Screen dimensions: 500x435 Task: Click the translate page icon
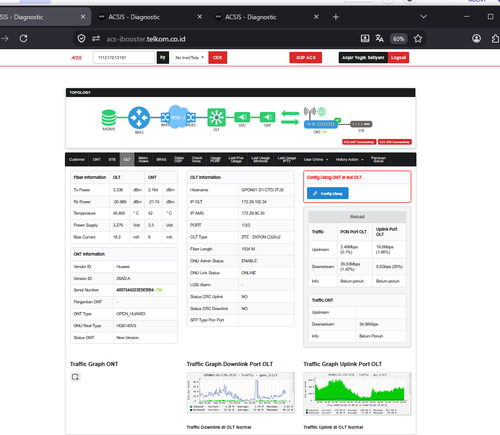point(379,38)
